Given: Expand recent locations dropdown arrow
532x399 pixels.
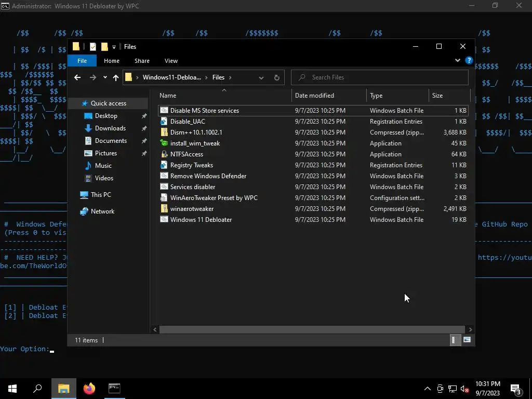Looking at the screenshot, I should pyautogui.click(x=105, y=77).
